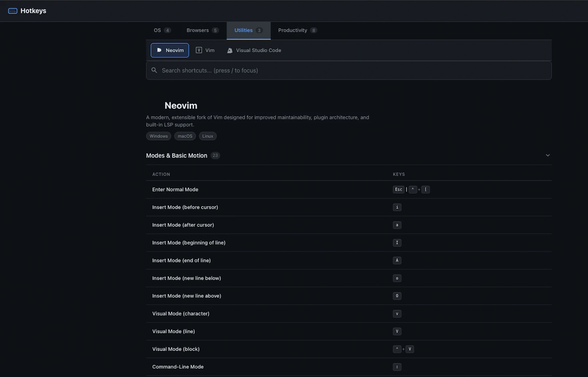Image resolution: width=588 pixels, height=377 pixels.
Task: Click the uppercase I key cap
Action: (x=397, y=243)
